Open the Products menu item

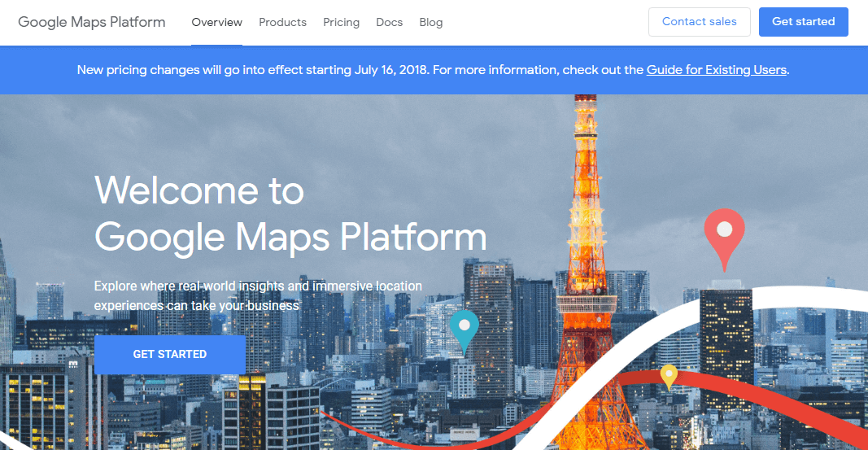(282, 22)
